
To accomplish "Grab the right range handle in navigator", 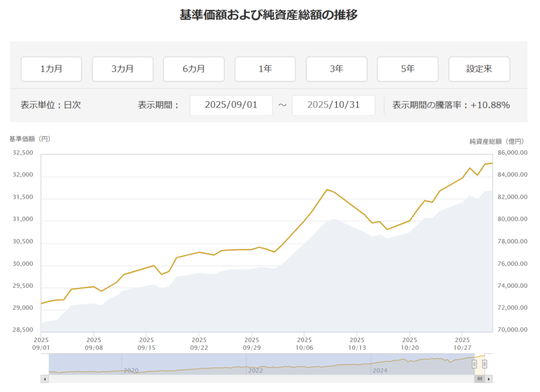I will point(485,364).
